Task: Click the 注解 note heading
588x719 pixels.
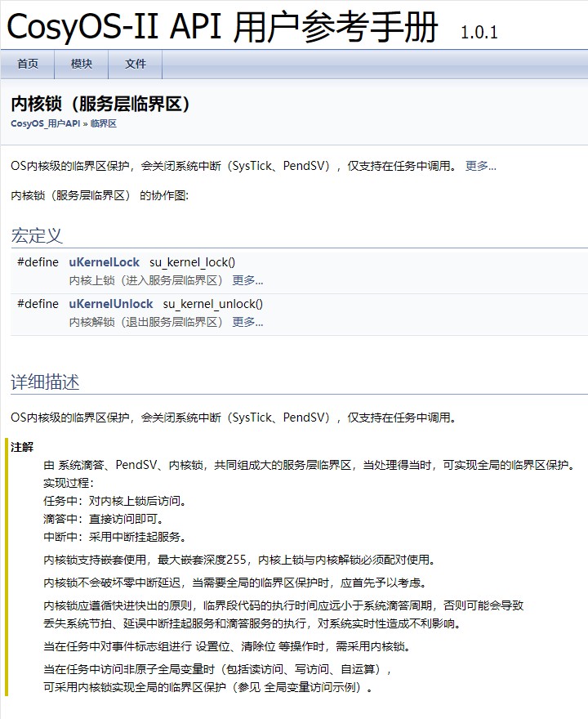Action: (22, 447)
